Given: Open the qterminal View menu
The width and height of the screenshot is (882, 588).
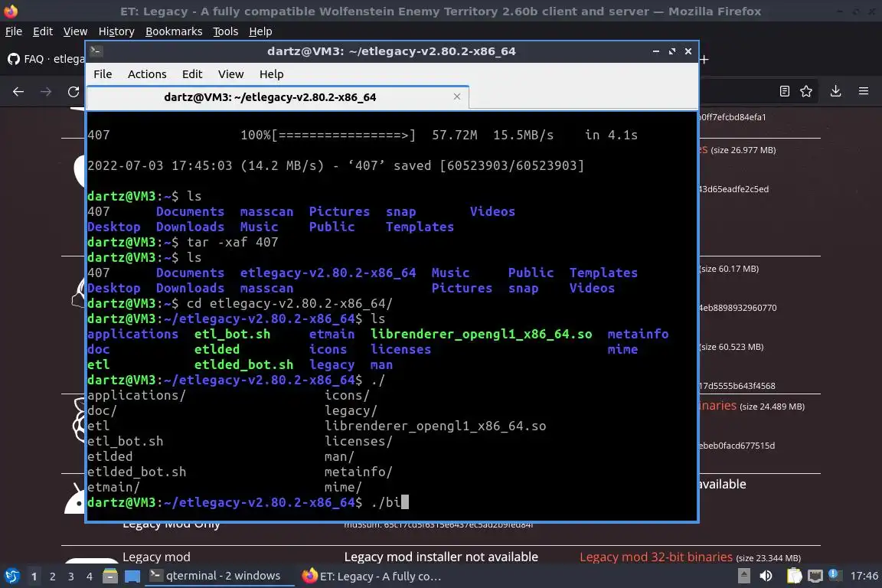Looking at the screenshot, I should tap(230, 74).
